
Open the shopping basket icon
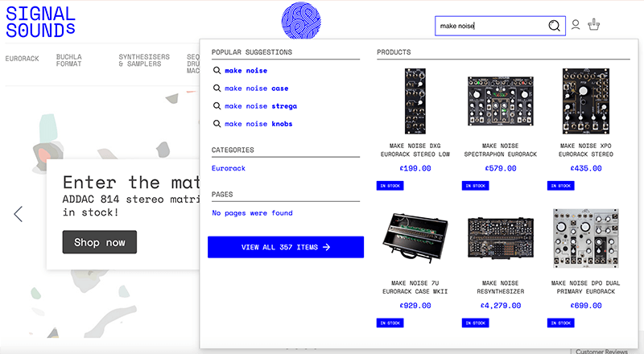point(593,25)
